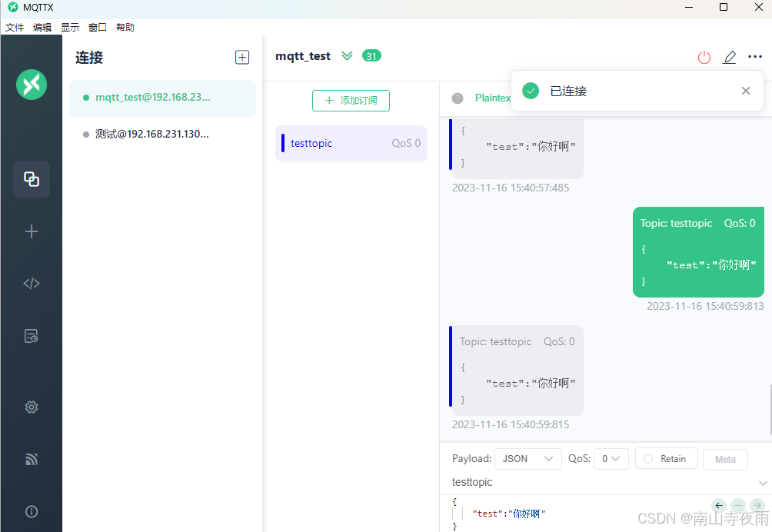772x532 pixels.
Task: Collapse connection details with double chevron
Action: 347,55
